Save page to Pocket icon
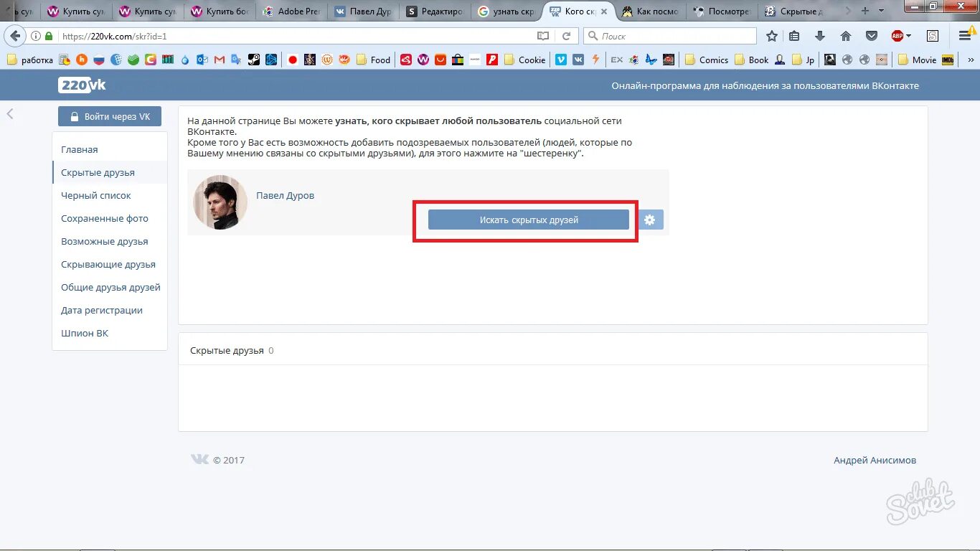The image size is (980, 551). 872,36
